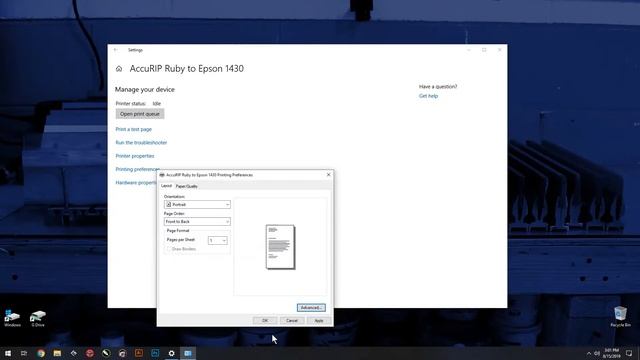Viewport: 640px width, 360px height.
Task: Click the Settings home icon
Action: point(119,69)
